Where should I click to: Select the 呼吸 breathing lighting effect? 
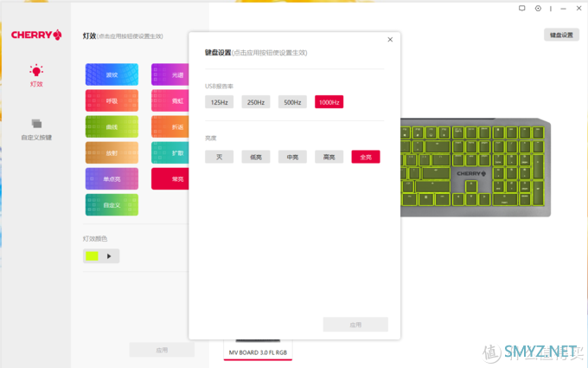pyautogui.click(x=112, y=100)
